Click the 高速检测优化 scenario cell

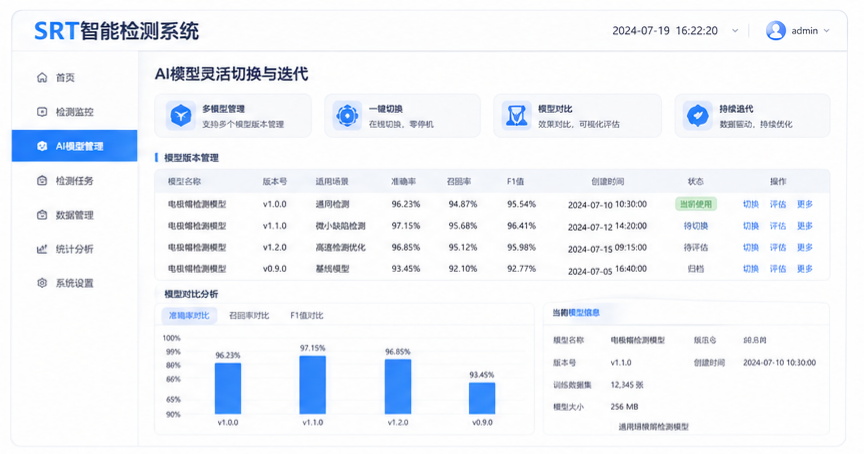(x=340, y=247)
